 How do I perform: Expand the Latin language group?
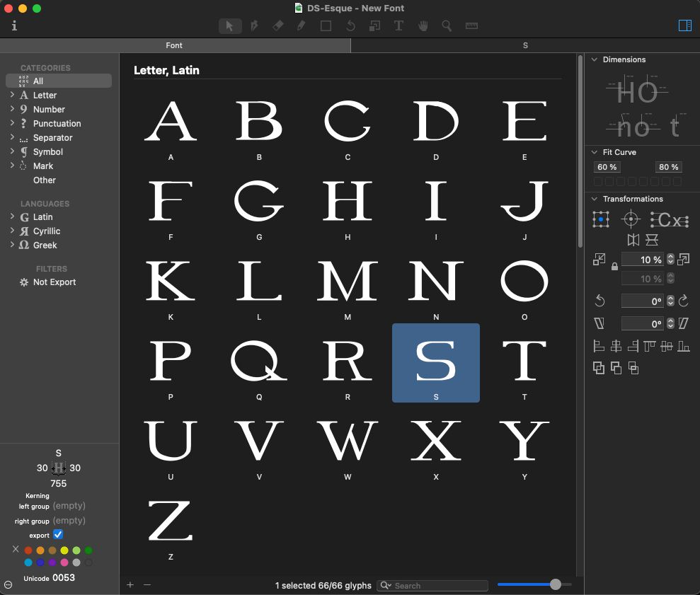(x=13, y=216)
